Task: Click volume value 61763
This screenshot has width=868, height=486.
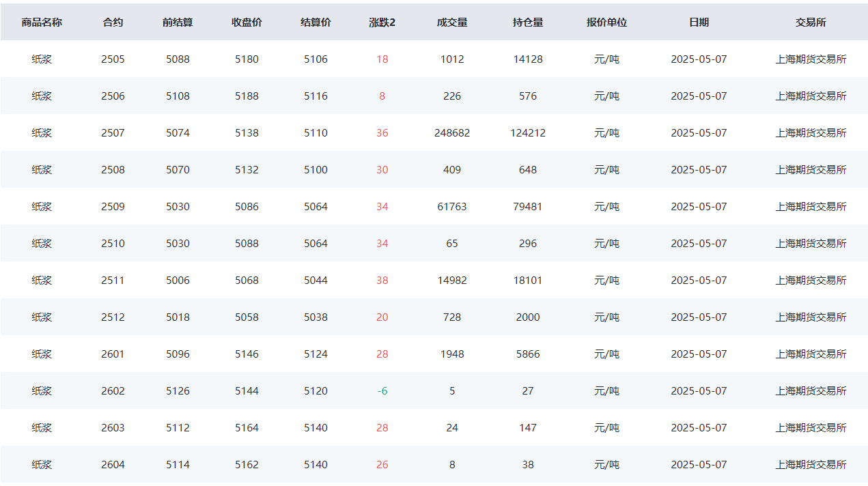Action: pos(452,207)
